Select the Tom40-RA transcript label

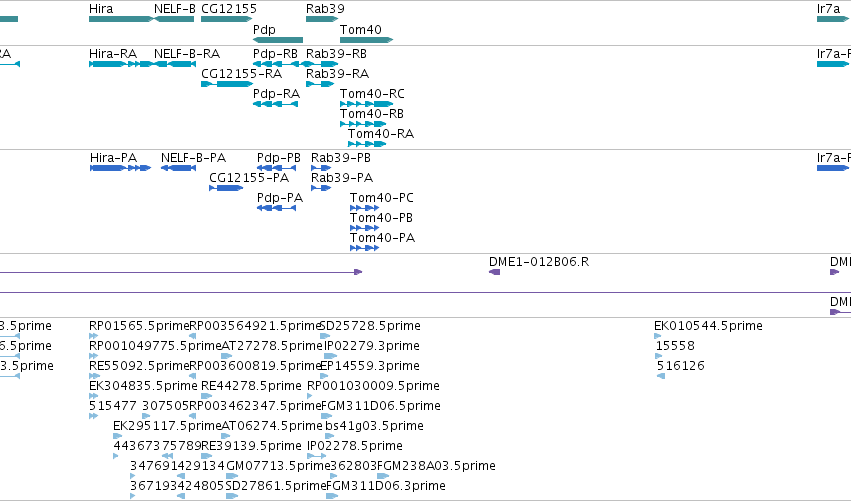381,134
